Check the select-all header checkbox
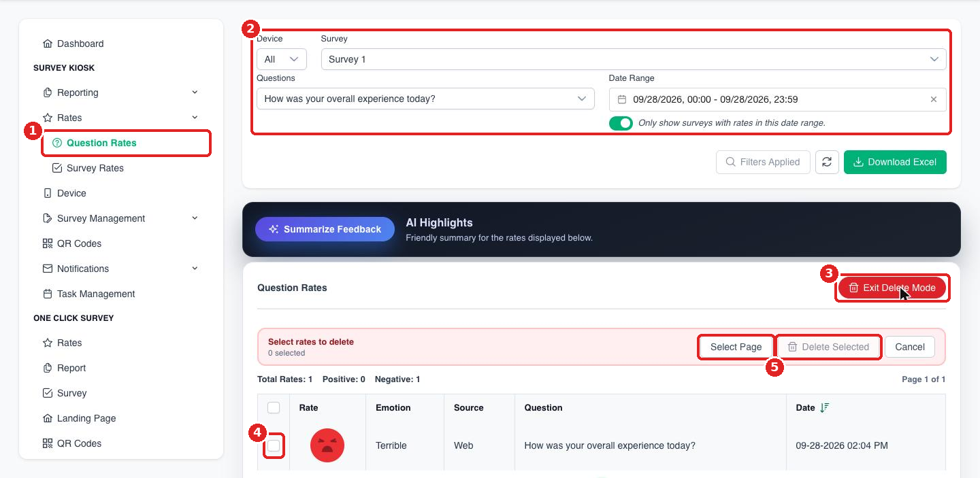Image resolution: width=980 pixels, height=478 pixels. 274,408
